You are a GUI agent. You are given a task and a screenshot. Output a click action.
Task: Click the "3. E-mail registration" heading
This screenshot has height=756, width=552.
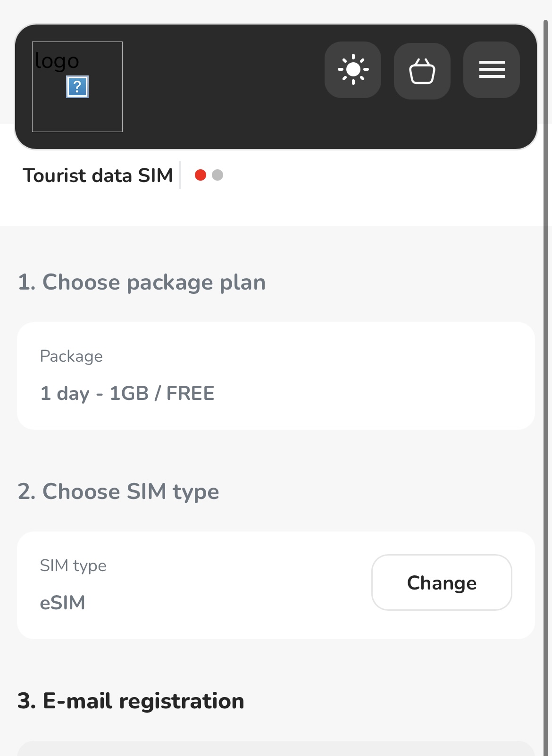131,701
